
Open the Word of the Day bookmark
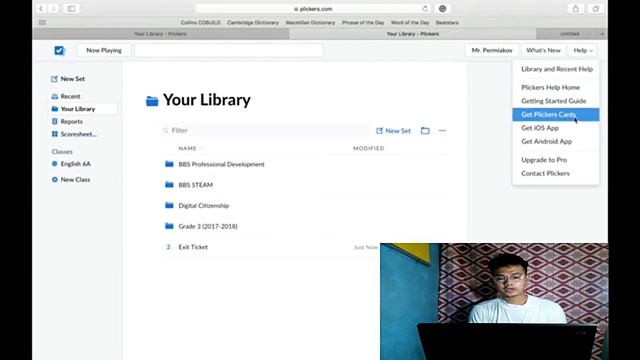coord(410,22)
